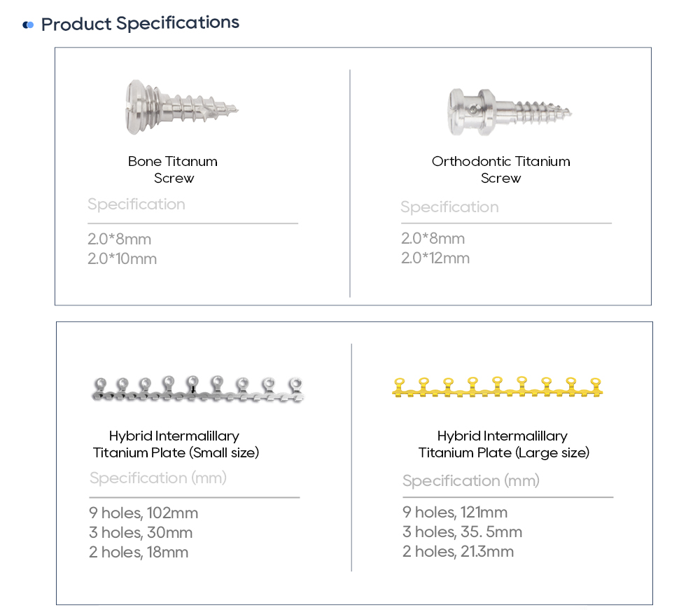
Task: Click the 2 holes, 21.3mm specification
Action: coord(458,551)
